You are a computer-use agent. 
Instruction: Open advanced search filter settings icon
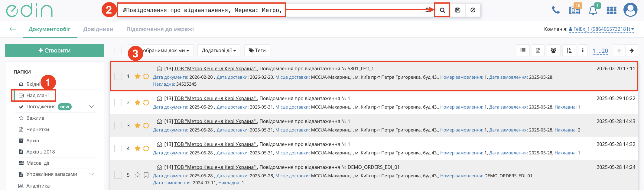(x=428, y=10)
